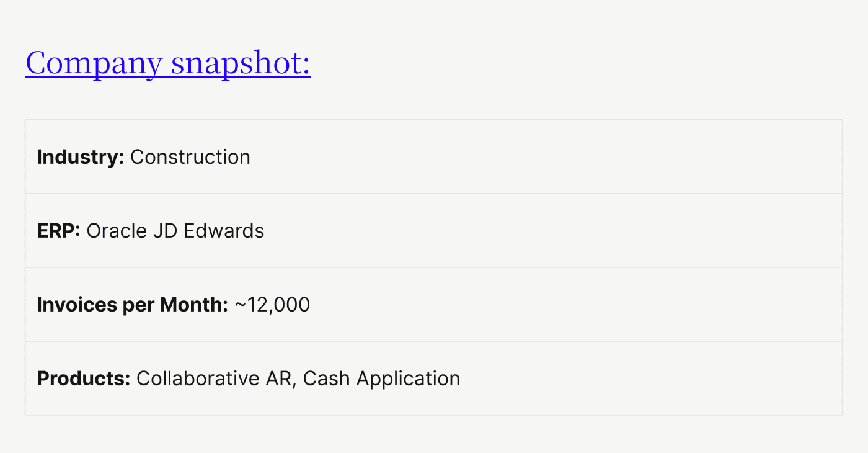Select the bold ERP label

(x=58, y=231)
